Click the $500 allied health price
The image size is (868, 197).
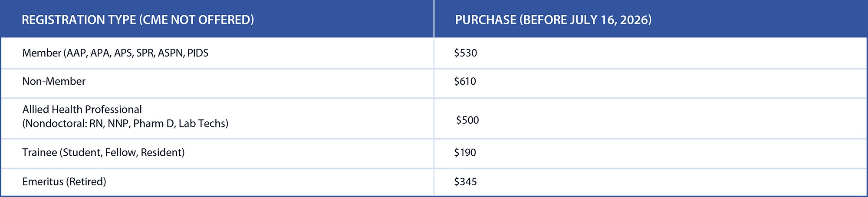tap(467, 120)
